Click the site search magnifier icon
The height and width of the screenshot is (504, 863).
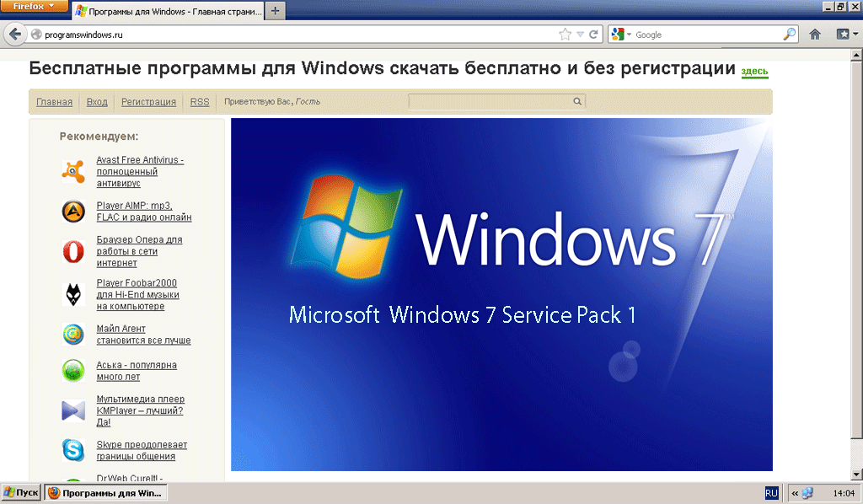pyautogui.click(x=577, y=101)
